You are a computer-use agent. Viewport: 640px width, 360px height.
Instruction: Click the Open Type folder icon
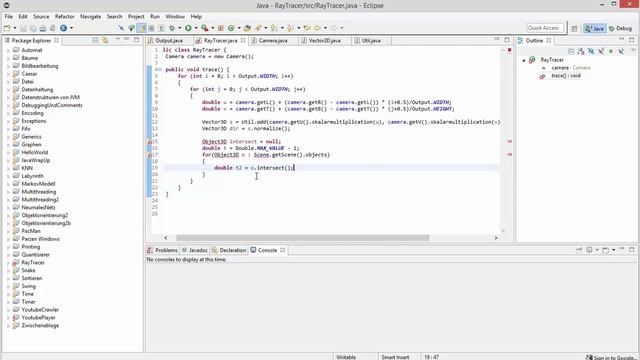[x=247, y=28]
